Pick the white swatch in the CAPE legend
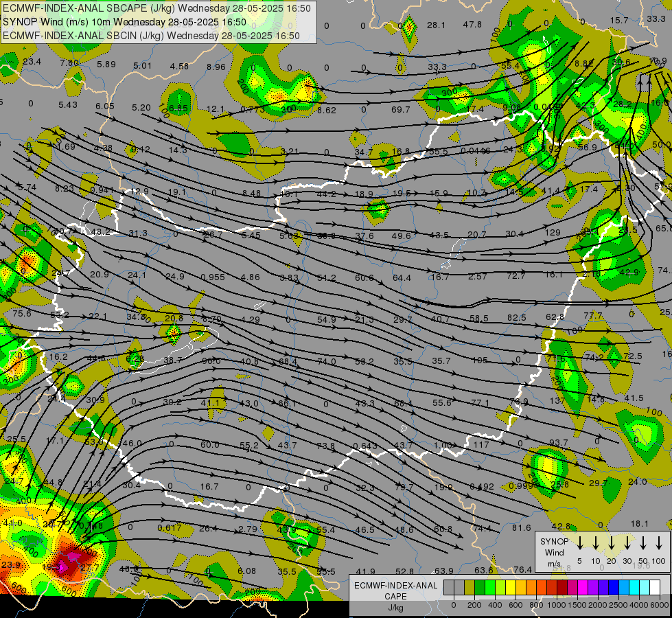672x618 pixels. tap(655, 587)
